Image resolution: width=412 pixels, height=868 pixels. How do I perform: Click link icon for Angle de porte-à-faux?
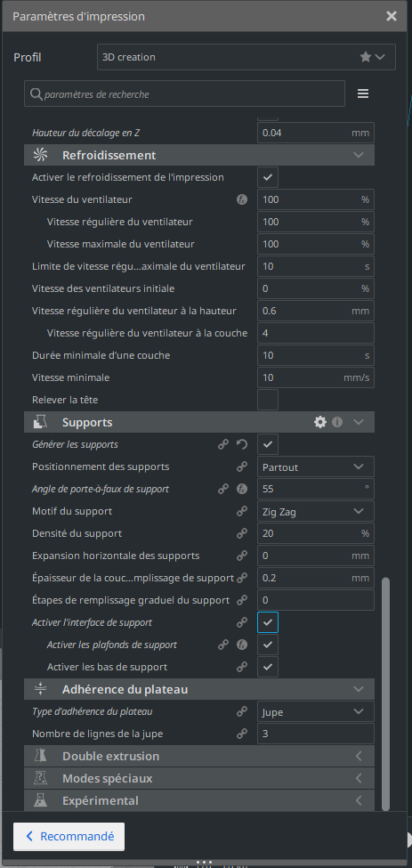tap(223, 490)
